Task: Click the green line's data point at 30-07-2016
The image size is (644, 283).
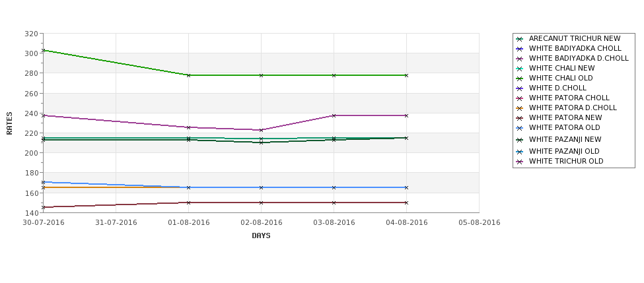Action: 44,50
